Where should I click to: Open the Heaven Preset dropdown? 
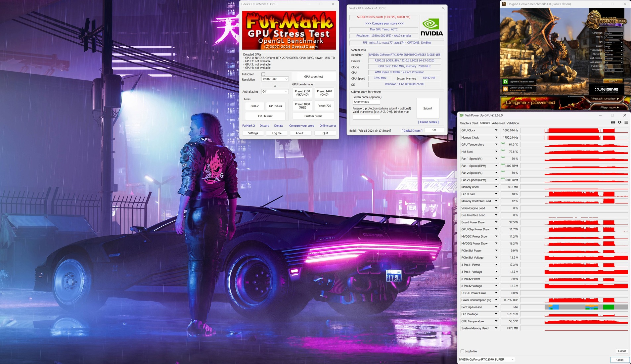pos(614,37)
